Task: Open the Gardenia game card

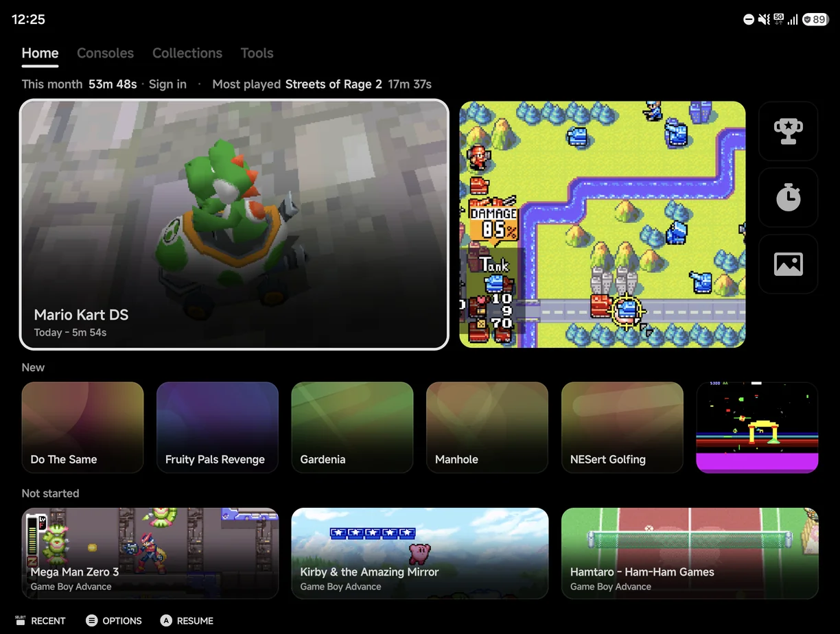Action: (352, 427)
